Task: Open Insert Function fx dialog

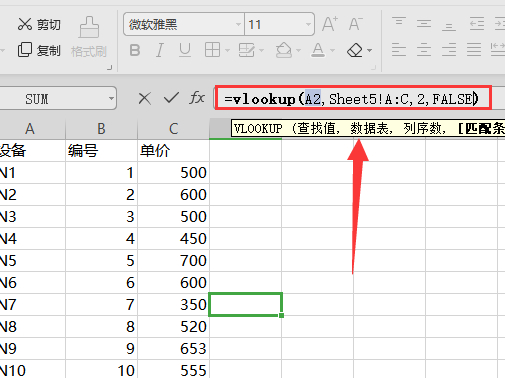Action: pyautogui.click(x=197, y=98)
